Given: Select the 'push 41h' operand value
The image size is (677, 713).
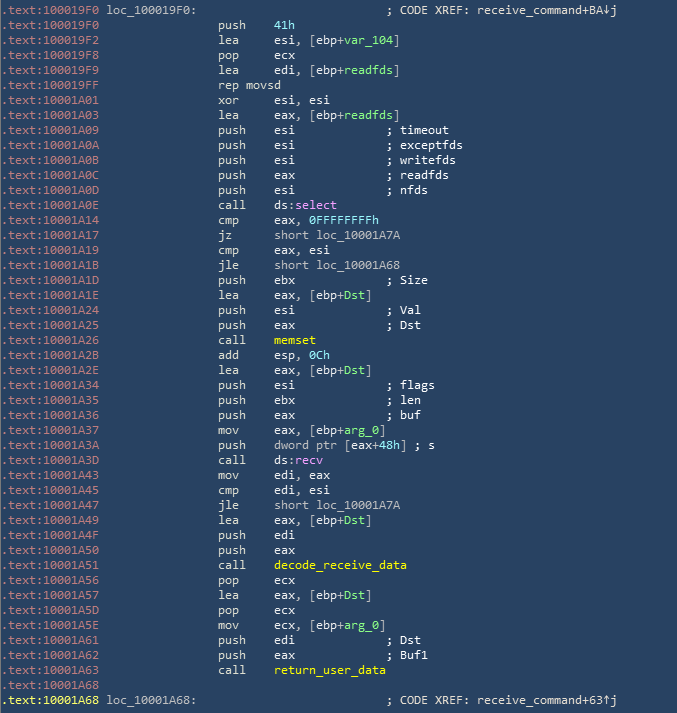Looking at the screenshot, I should [284, 25].
